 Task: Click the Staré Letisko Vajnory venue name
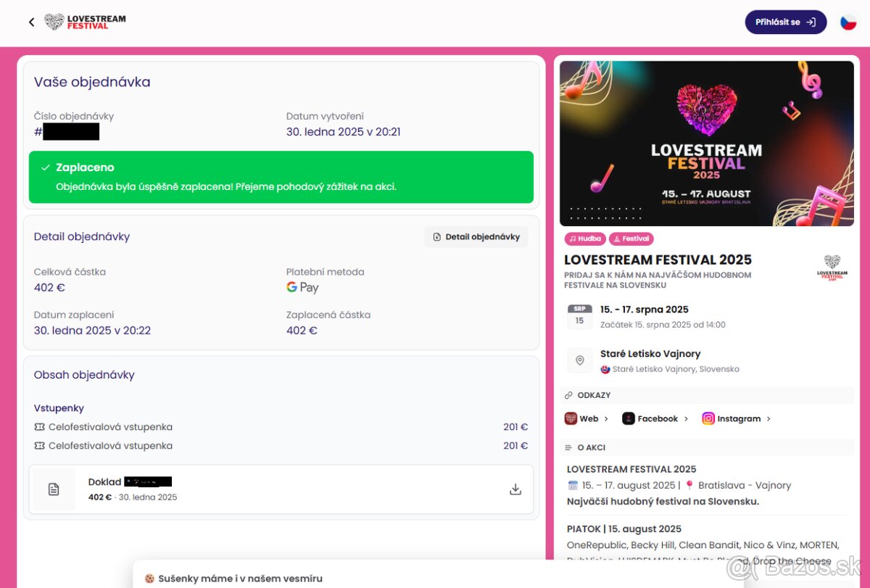pyautogui.click(x=650, y=354)
